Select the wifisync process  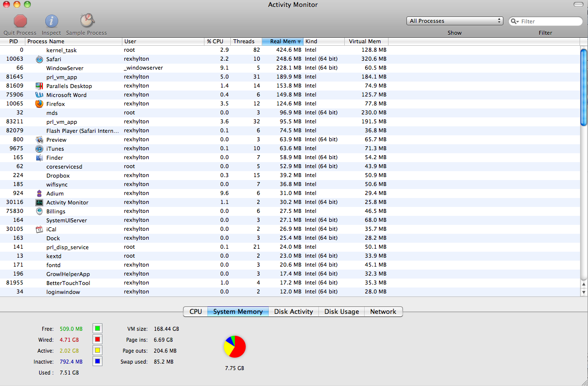coord(290,184)
